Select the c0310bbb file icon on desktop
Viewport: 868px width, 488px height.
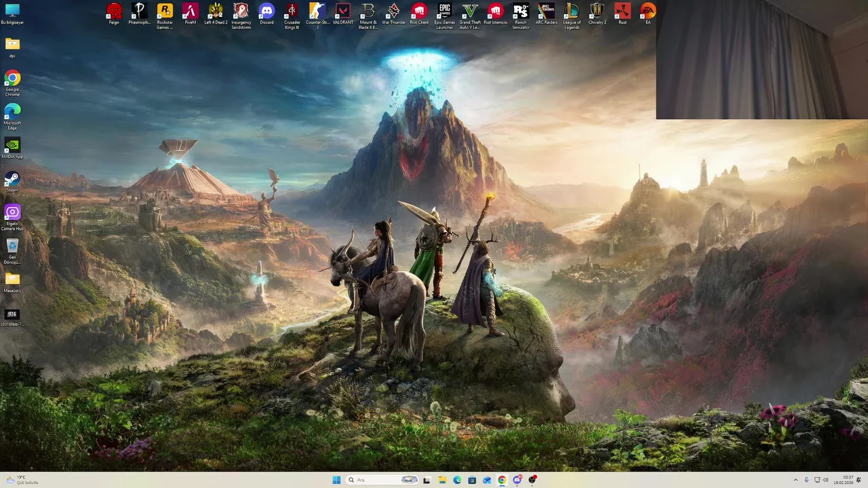12,317
